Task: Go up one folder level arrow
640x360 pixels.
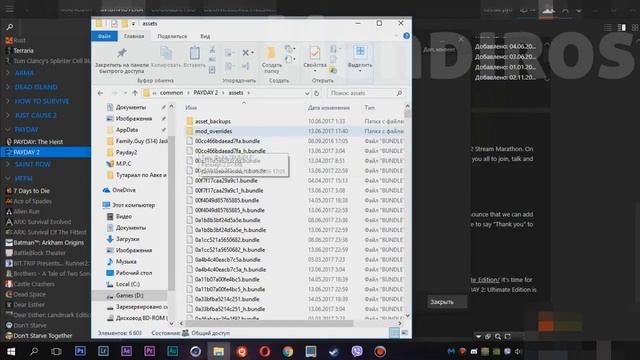Action: point(135,93)
